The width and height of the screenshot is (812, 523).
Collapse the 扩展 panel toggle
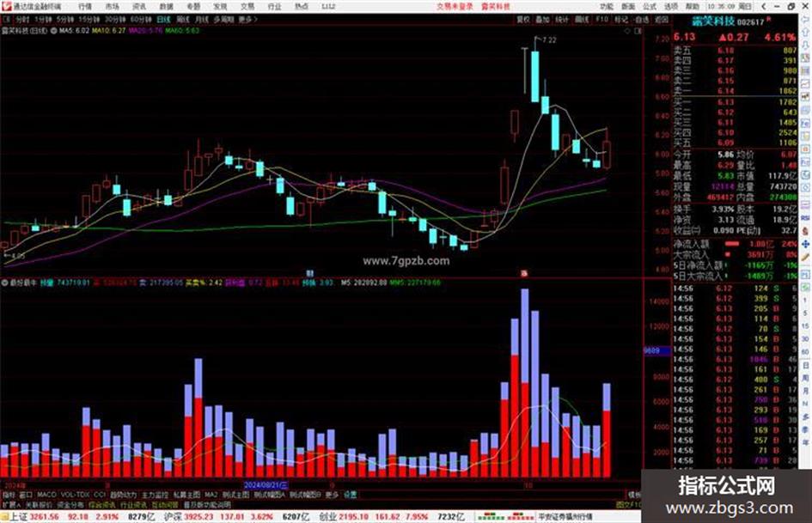point(11,504)
